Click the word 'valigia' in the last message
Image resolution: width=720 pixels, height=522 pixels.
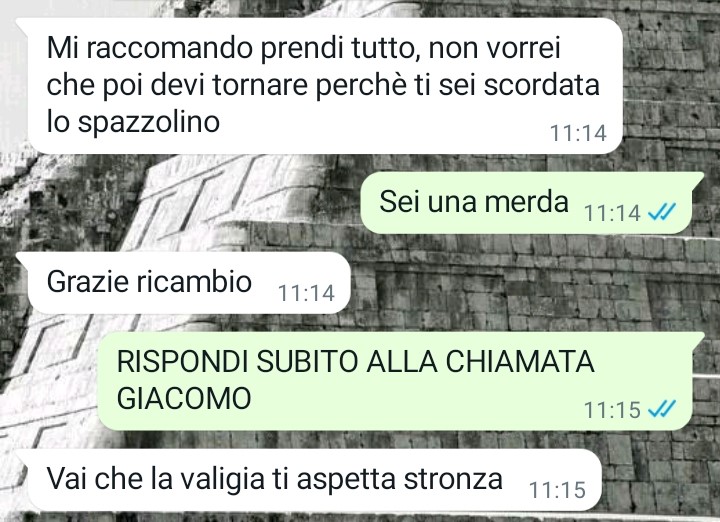click(x=222, y=480)
